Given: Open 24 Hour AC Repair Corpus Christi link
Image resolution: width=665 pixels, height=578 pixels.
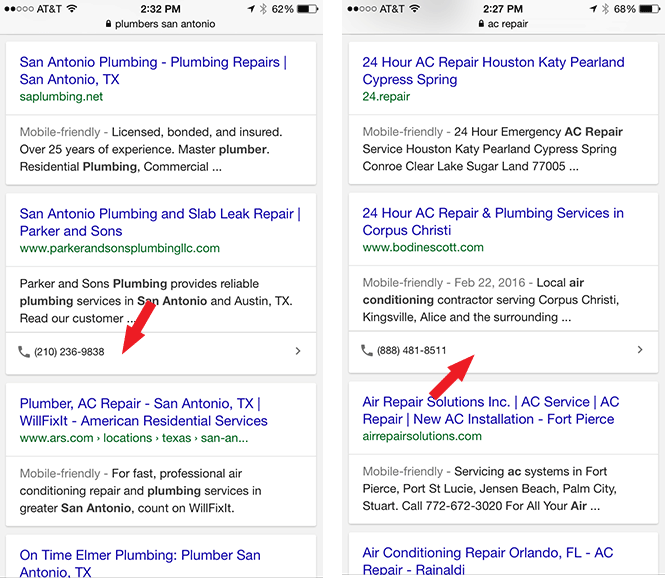Looking at the screenshot, I should pos(492,222).
